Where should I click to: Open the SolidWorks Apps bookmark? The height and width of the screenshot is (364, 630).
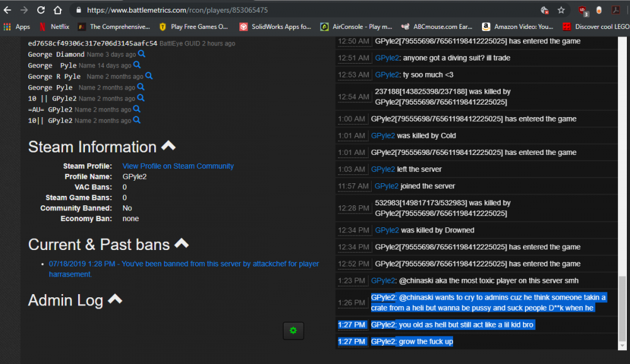tap(275, 26)
